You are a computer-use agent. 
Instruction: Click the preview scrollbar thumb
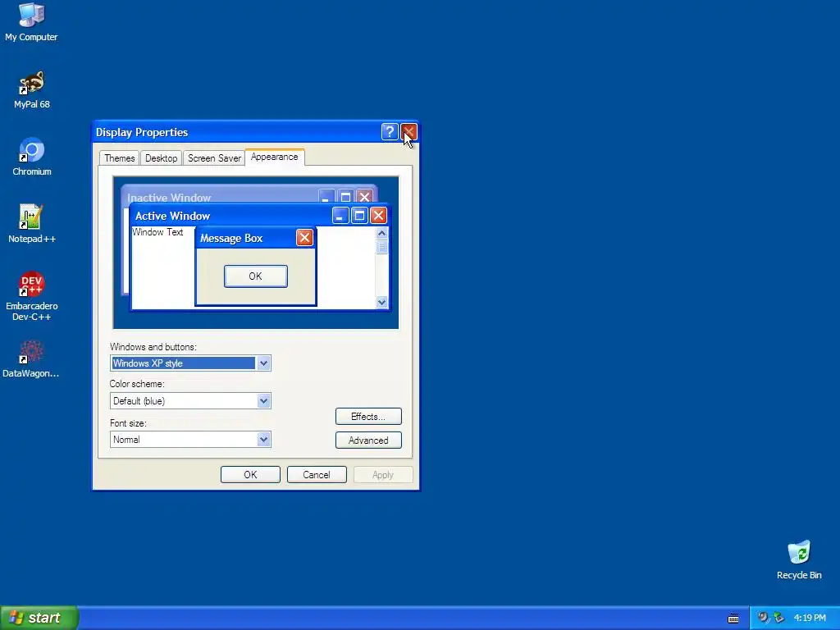tap(382, 247)
